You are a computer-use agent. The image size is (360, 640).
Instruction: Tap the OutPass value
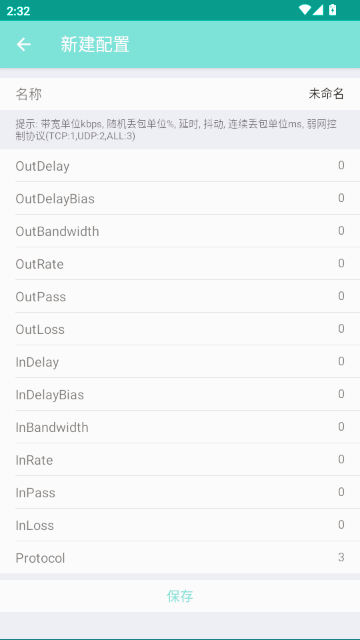341,296
